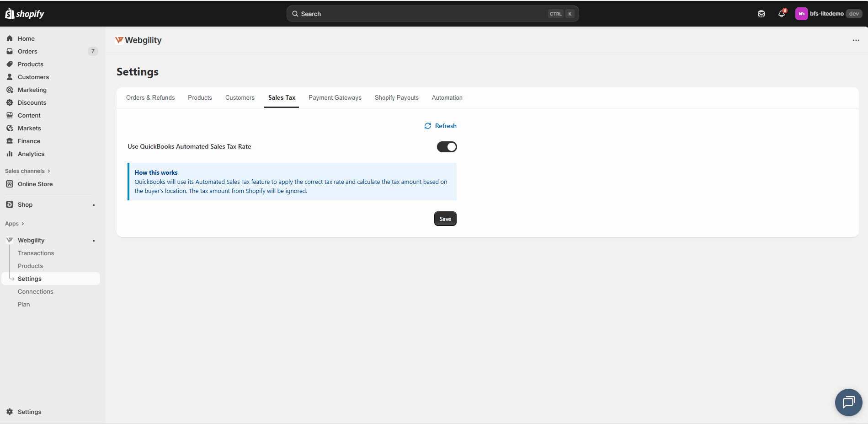Switch to the Payment Gateways tab
The image size is (868, 424).
click(335, 98)
